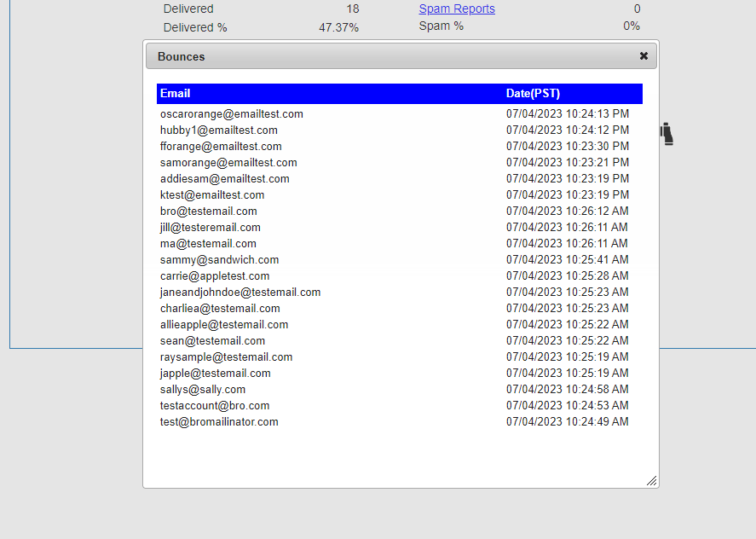Viewport: 756px width, 539px height.
Task: Select sallys@sally.com email
Action: tap(203, 390)
